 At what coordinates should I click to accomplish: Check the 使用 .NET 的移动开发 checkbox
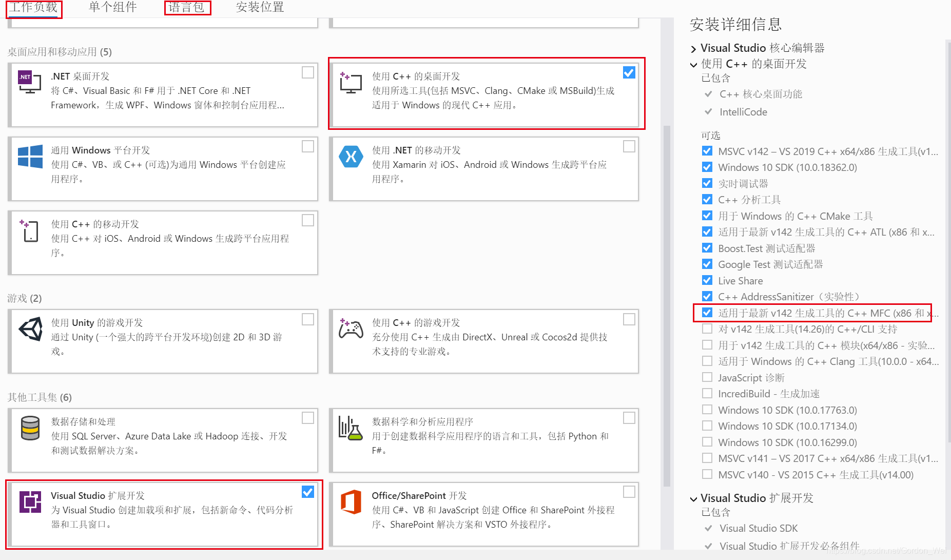point(629,147)
